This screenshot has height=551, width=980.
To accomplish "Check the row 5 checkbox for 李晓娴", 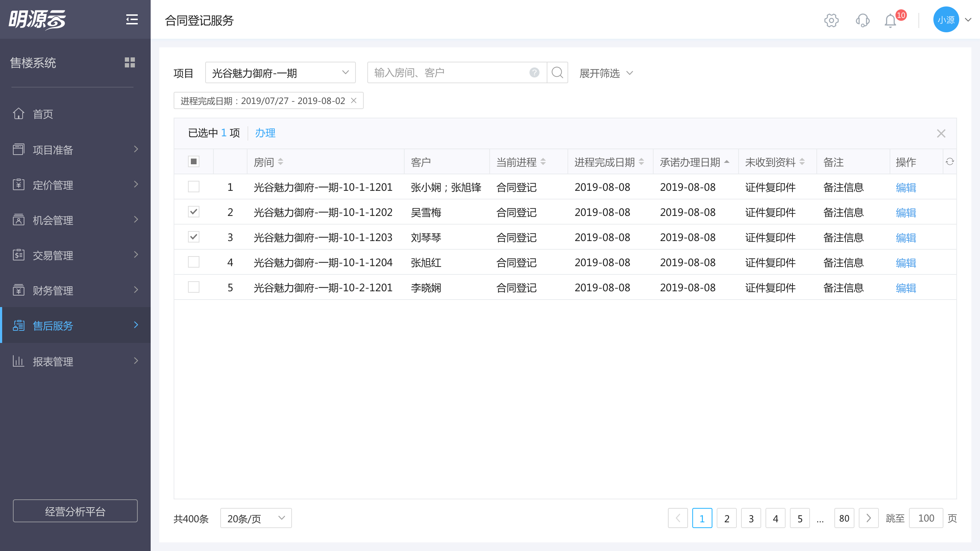I will coord(194,287).
